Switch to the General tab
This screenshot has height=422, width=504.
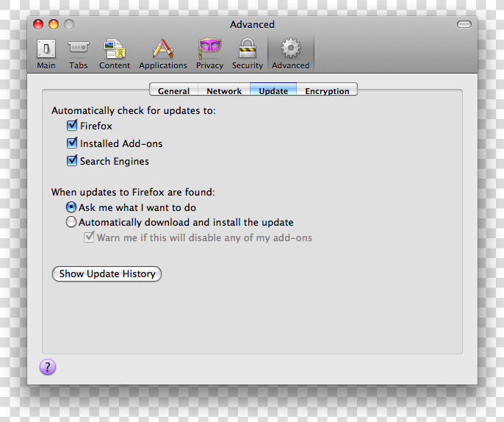click(x=173, y=90)
